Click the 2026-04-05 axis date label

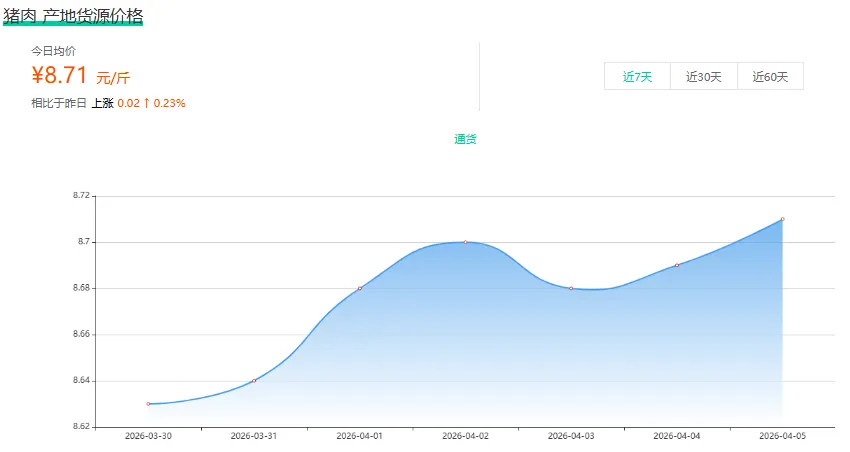point(782,436)
